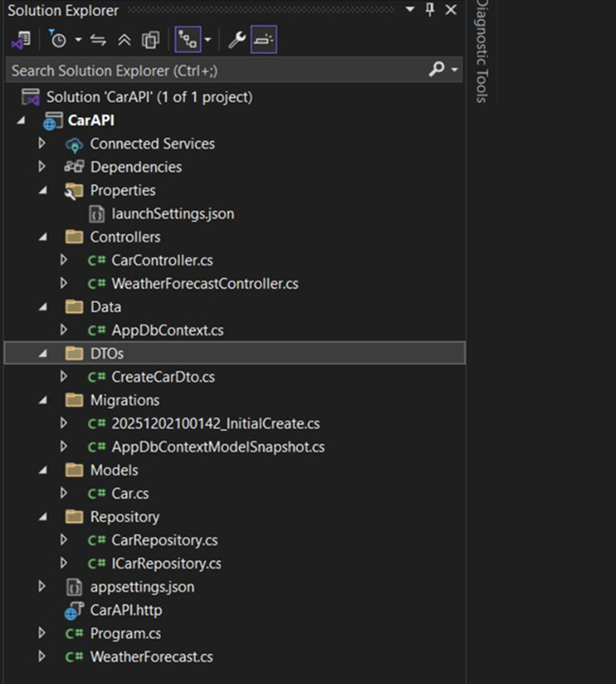Click the Pending Changes Filter clock icon
The image size is (616, 684).
(x=58, y=39)
